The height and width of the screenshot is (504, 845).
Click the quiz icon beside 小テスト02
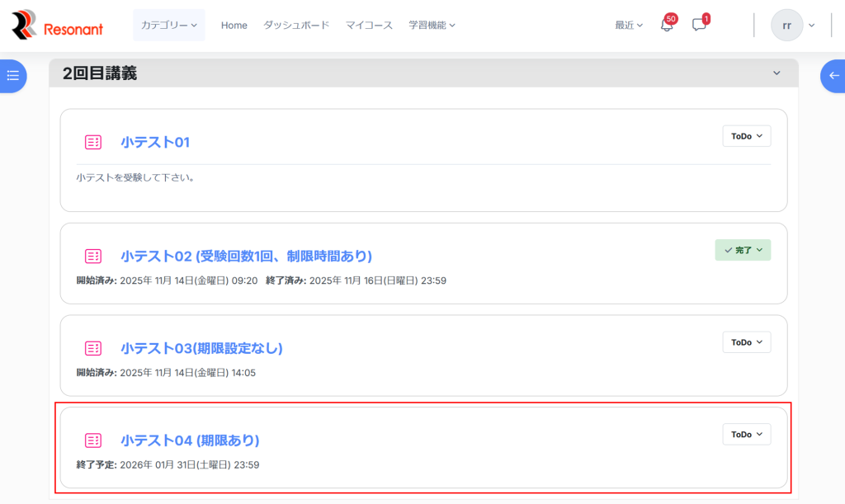coord(93,257)
